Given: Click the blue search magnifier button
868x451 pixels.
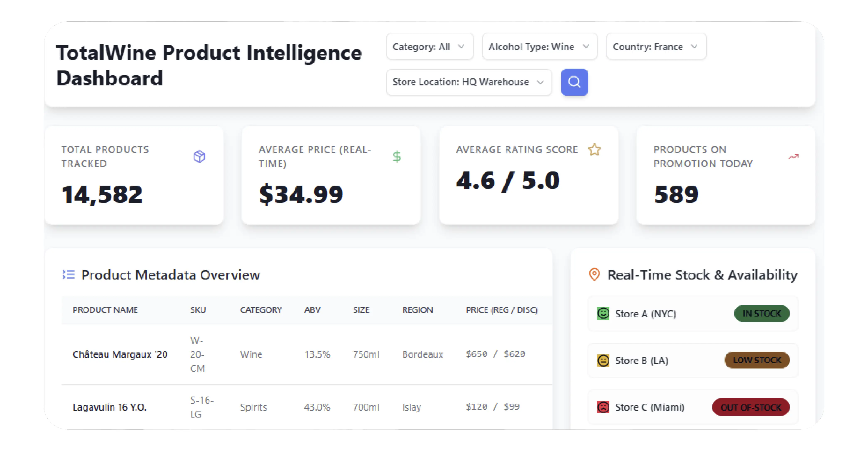Looking at the screenshot, I should click(x=574, y=82).
